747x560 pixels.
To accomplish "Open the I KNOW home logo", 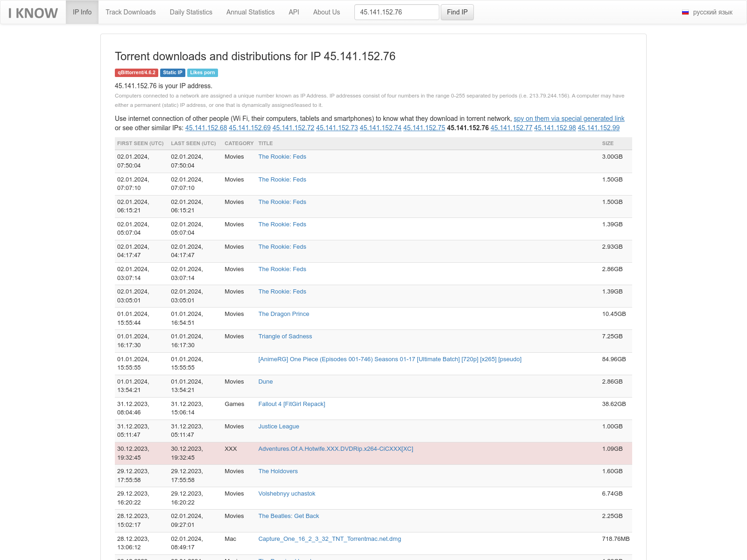I will tap(33, 13).
